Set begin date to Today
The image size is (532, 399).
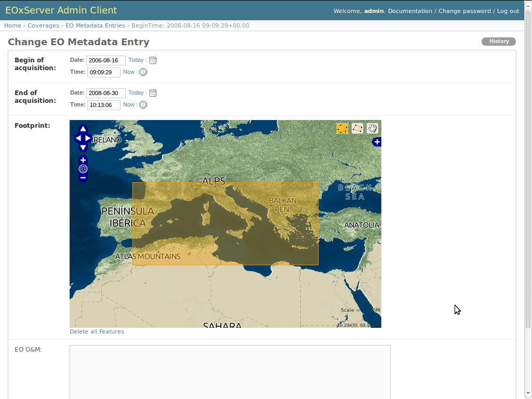pos(136,60)
